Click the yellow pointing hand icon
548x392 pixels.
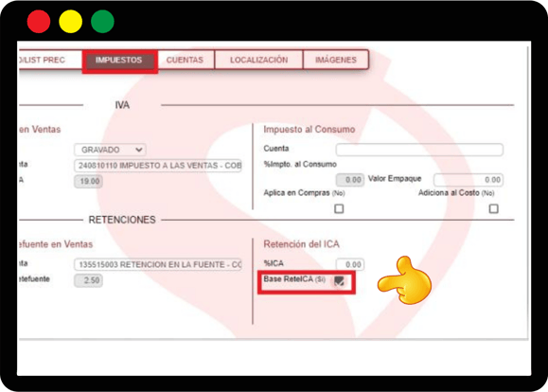tap(405, 280)
